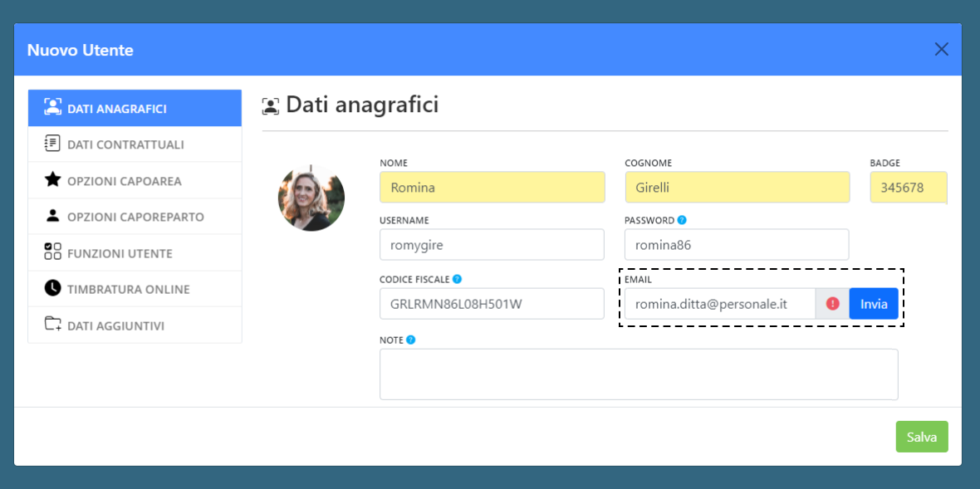
Task: Click the star icon for Opzioni Capoarea
Action: click(x=52, y=180)
